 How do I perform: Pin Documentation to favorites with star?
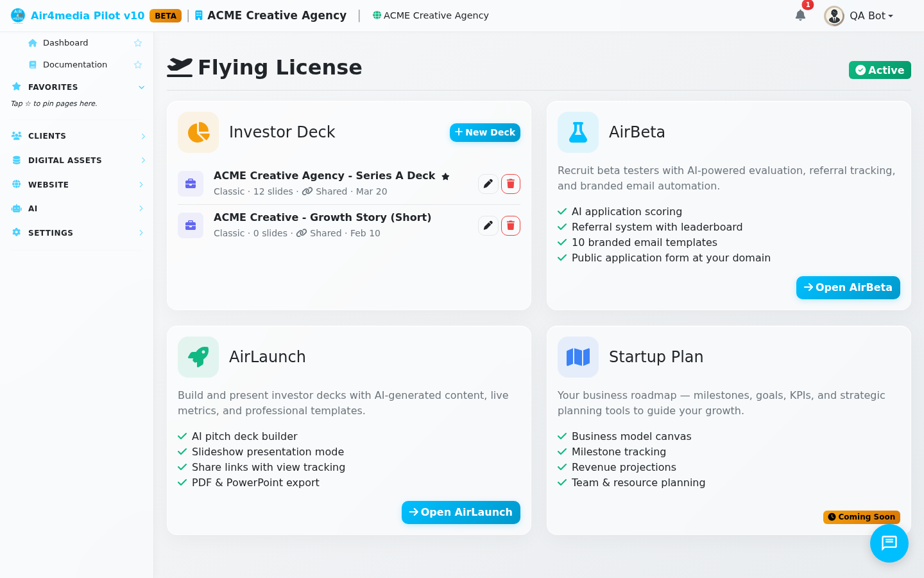tap(138, 65)
